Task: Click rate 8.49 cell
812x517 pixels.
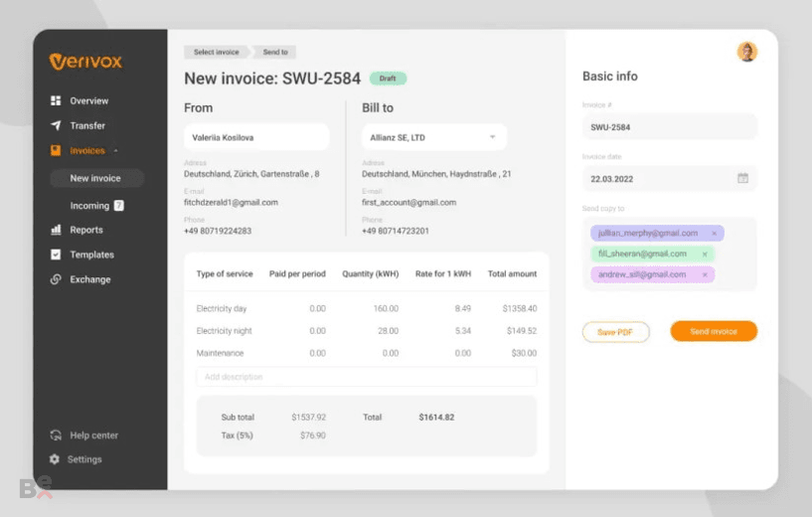Action: [x=463, y=308]
